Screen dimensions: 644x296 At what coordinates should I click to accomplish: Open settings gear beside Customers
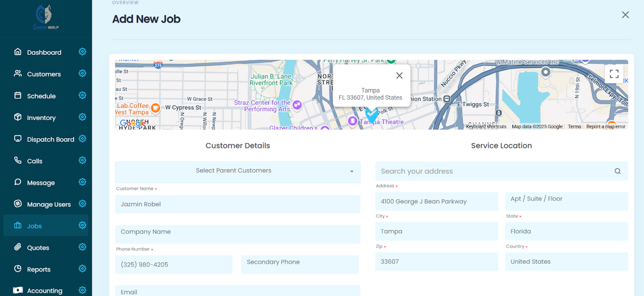pyautogui.click(x=82, y=74)
